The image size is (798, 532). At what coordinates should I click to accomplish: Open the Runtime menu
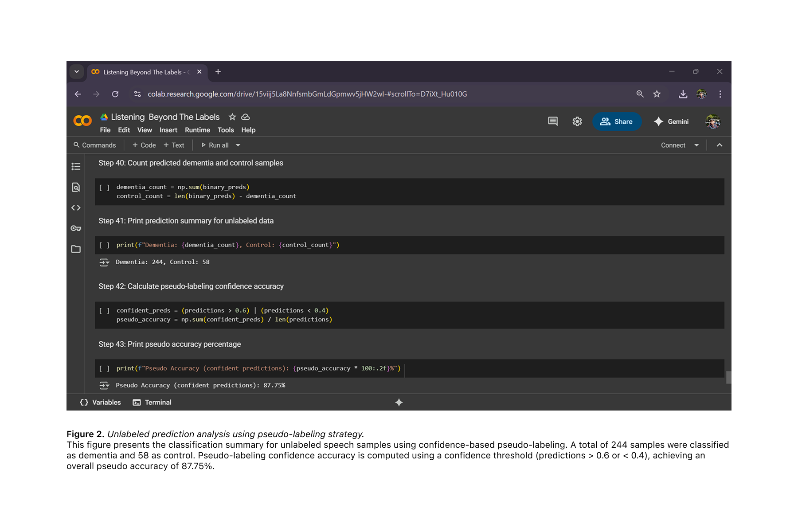(x=197, y=130)
